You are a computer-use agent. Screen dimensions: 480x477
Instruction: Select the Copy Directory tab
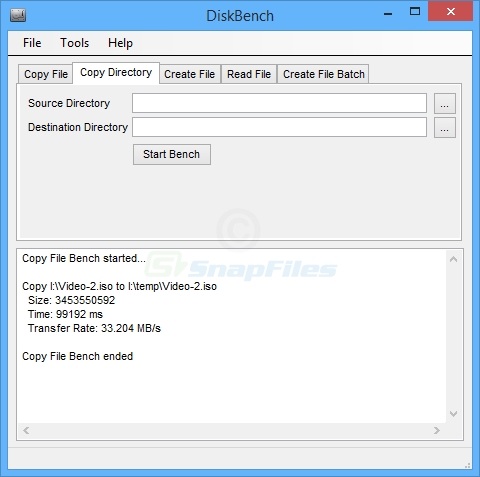point(116,73)
